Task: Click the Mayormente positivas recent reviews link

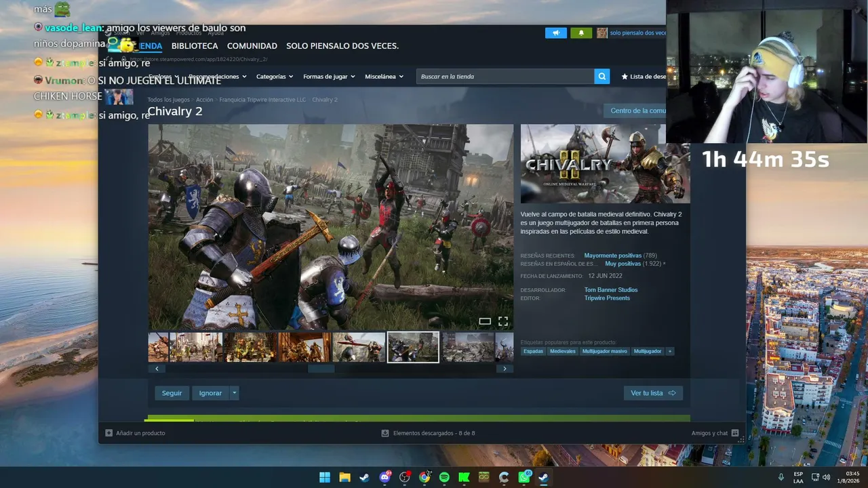Action: pos(613,256)
